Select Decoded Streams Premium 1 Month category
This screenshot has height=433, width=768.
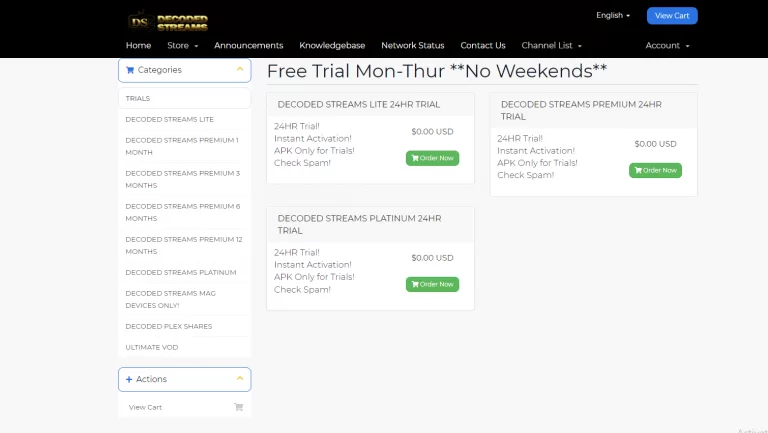[x=185, y=146]
